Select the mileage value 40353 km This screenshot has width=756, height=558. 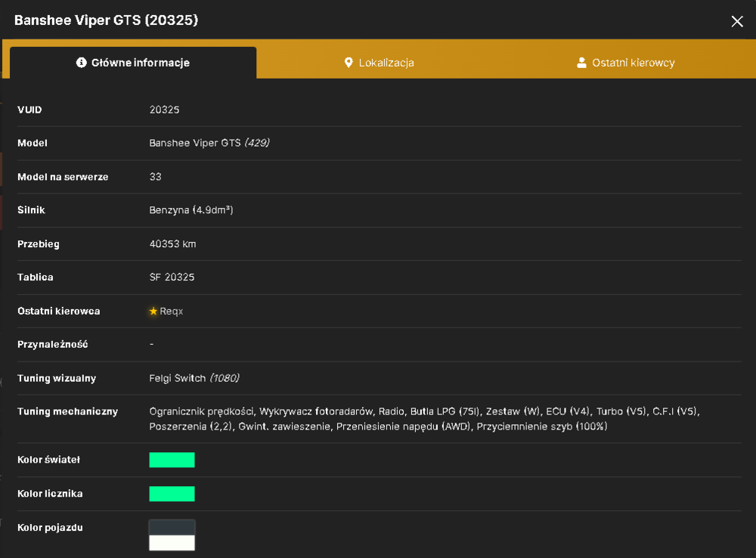172,243
